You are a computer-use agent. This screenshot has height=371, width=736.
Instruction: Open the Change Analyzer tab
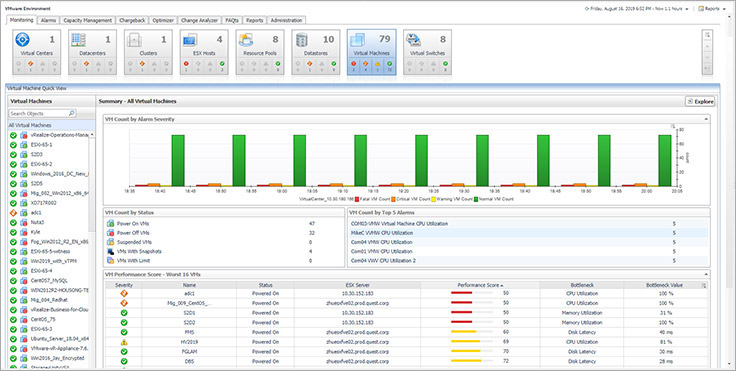pyautogui.click(x=199, y=20)
